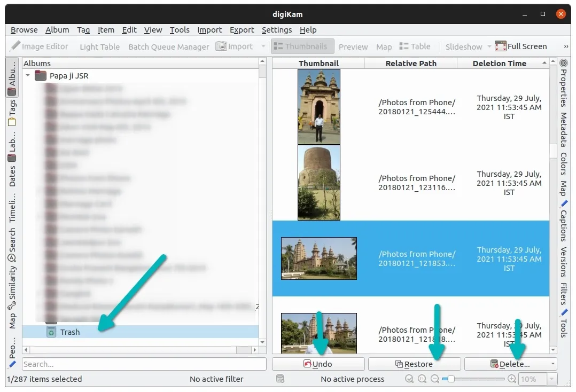
Task: Click the zoom out magnifier icon
Action: click(x=435, y=379)
